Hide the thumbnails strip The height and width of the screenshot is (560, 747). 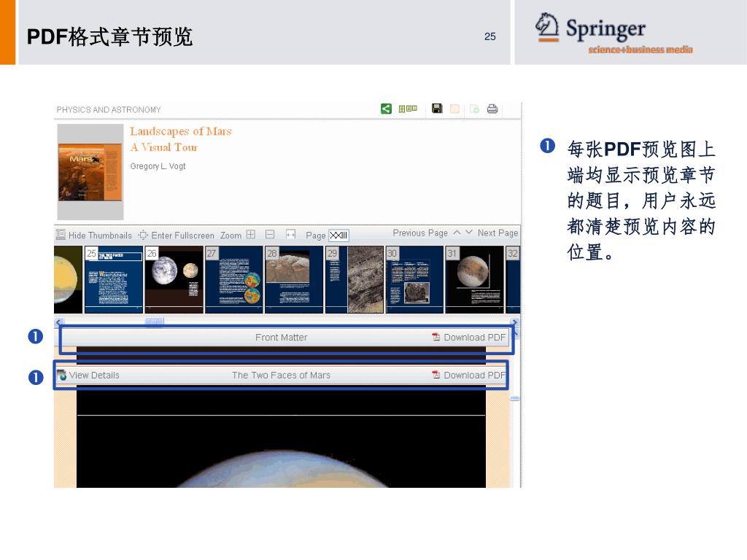pos(94,235)
